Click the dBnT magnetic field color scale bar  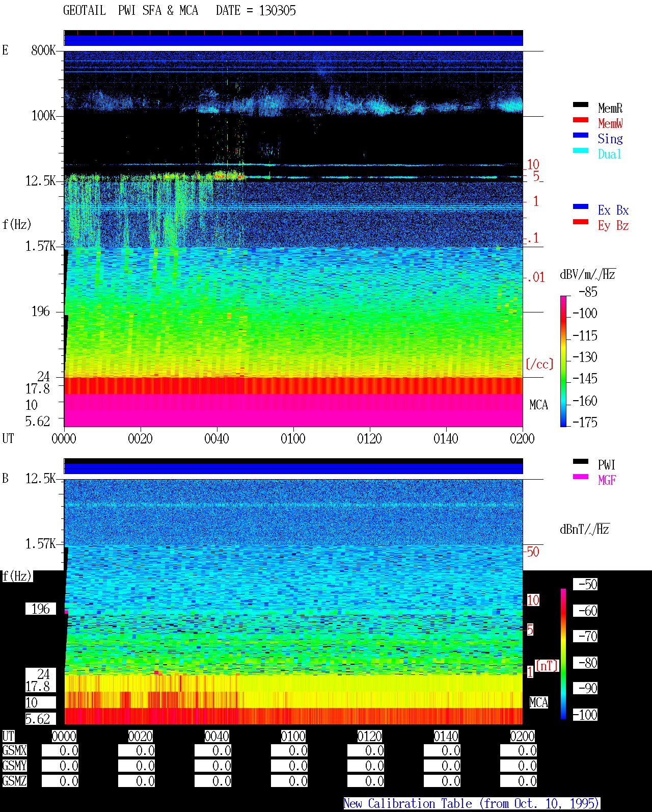[x=563, y=654]
